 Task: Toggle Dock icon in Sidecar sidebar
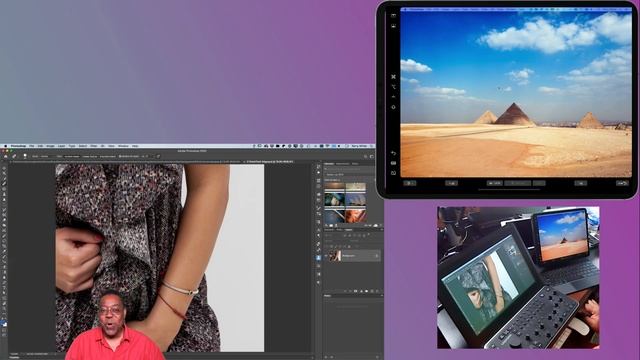click(x=393, y=26)
